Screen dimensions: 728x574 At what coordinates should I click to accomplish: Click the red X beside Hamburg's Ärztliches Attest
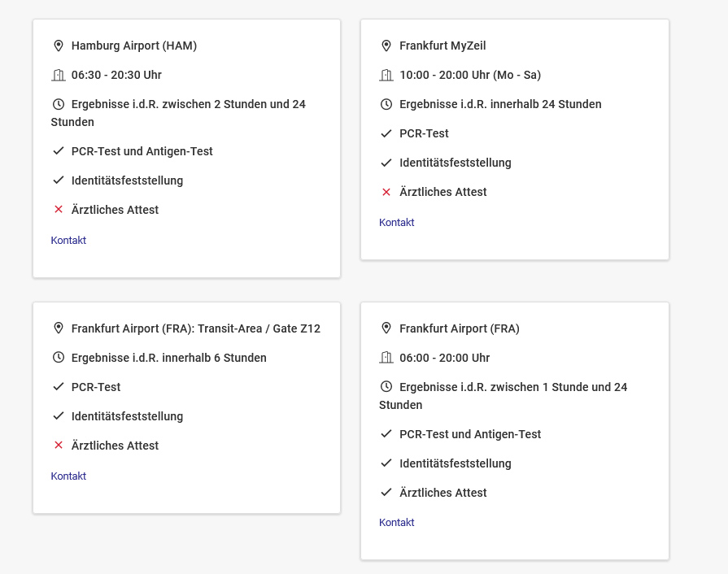[x=59, y=210]
